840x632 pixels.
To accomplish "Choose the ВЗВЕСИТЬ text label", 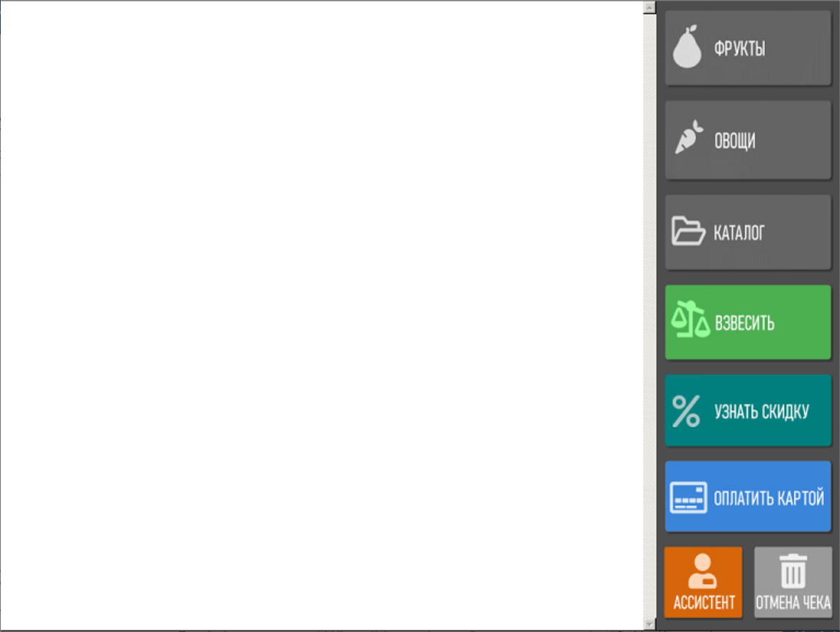I will coord(745,323).
